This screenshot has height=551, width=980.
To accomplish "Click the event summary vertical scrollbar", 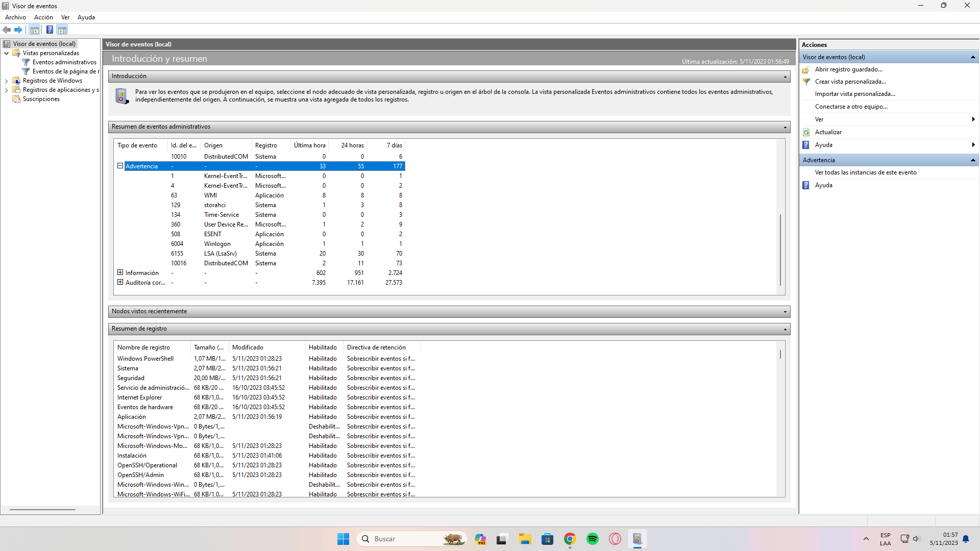I will click(780, 250).
